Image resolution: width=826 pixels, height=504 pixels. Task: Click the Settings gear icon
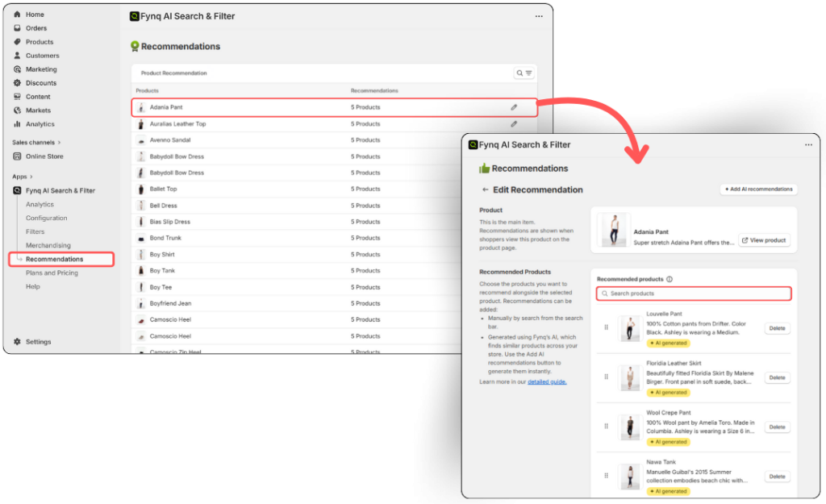pyautogui.click(x=17, y=342)
